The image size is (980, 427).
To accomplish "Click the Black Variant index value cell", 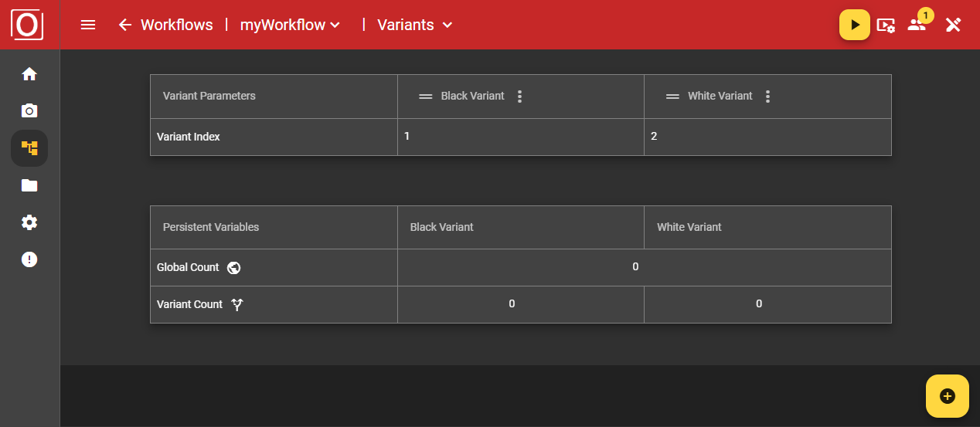I will pyautogui.click(x=520, y=137).
